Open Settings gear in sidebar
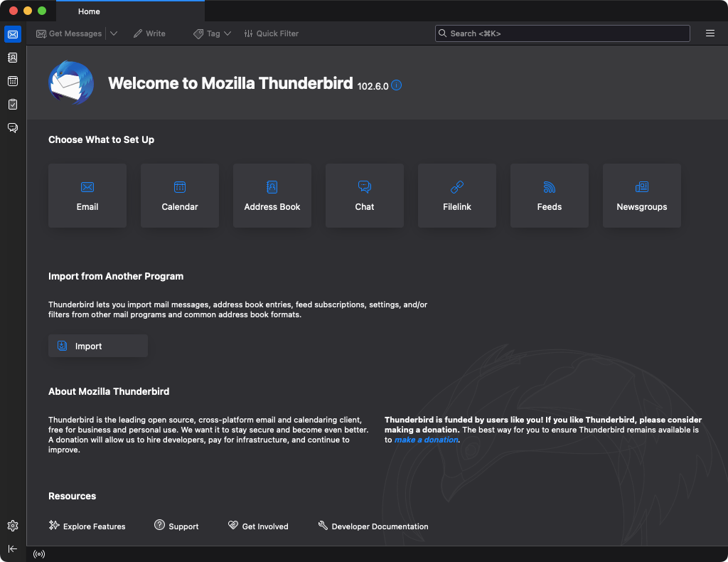This screenshot has height=562, width=728. [13, 525]
